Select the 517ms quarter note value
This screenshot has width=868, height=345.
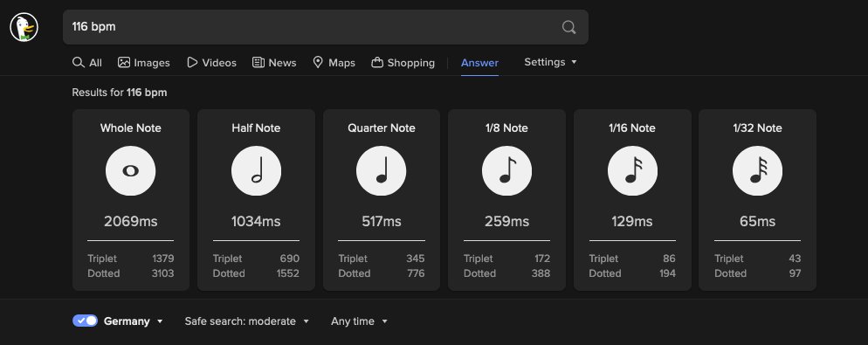pos(382,222)
